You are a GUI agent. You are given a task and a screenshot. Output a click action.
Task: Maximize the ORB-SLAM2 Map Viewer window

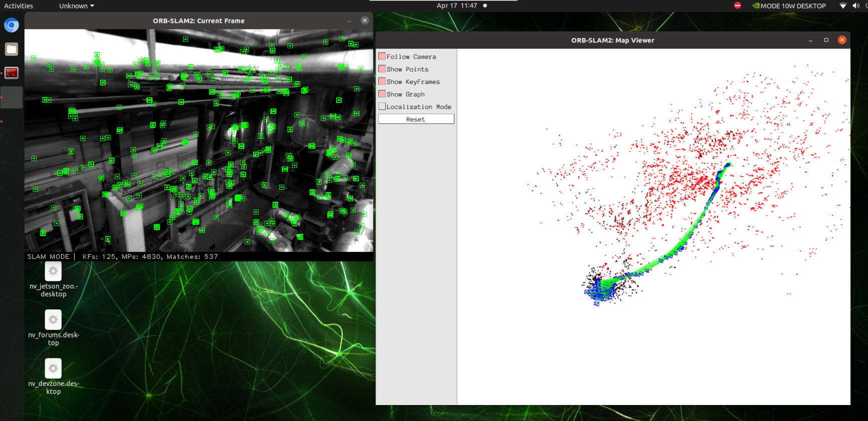pyautogui.click(x=826, y=40)
